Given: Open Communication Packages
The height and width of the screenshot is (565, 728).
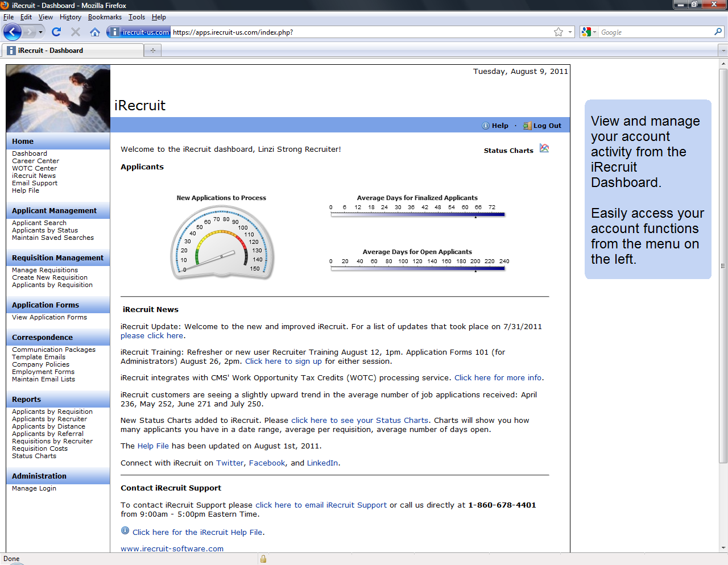Looking at the screenshot, I should coord(54,350).
